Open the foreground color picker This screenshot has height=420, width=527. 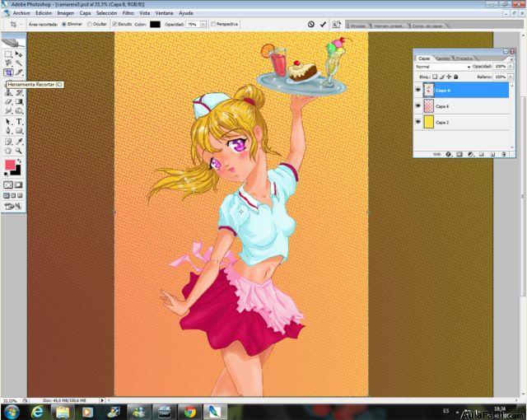[10, 165]
